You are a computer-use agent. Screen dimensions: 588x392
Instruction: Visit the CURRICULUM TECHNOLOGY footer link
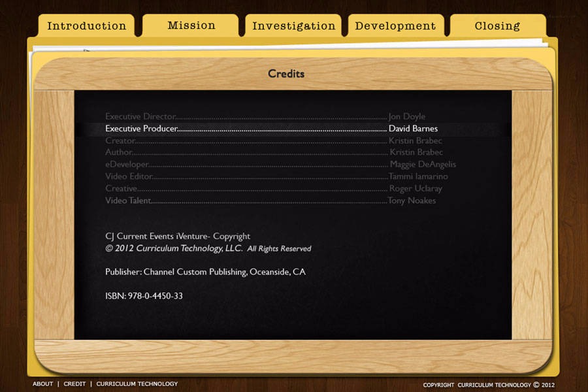point(137,384)
